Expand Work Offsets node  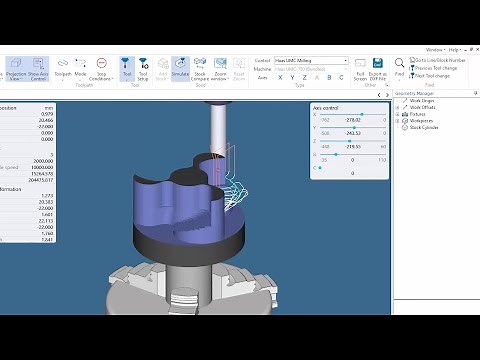tap(397, 107)
